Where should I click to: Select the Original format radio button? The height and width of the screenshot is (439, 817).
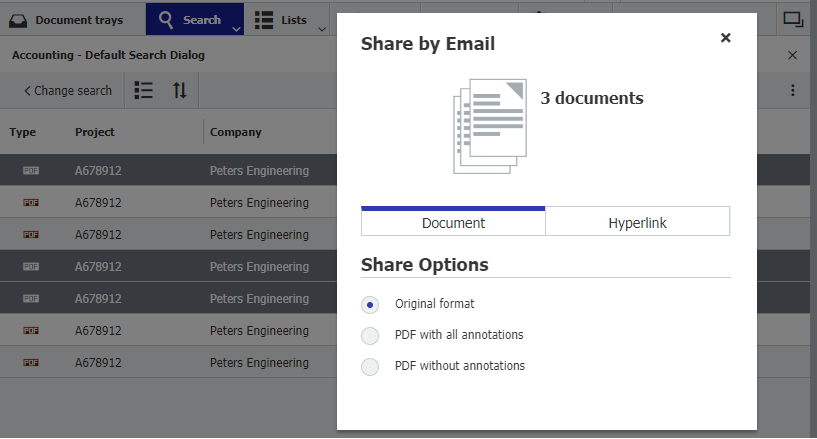pyautogui.click(x=371, y=304)
